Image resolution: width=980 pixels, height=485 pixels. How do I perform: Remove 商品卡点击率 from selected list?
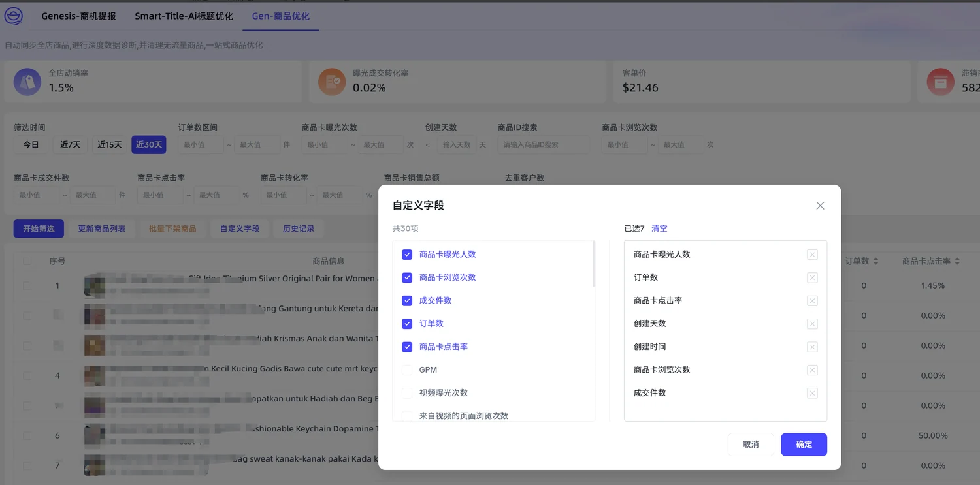click(x=812, y=301)
